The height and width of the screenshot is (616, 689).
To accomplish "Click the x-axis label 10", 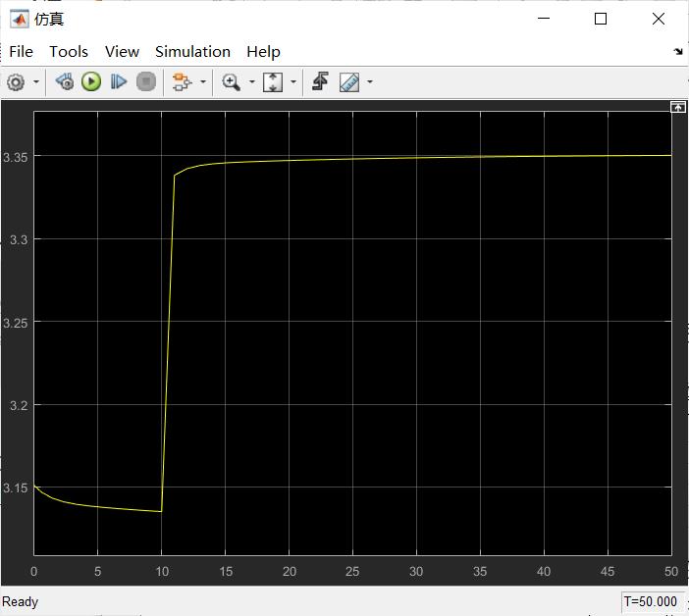I will click(x=162, y=571).
